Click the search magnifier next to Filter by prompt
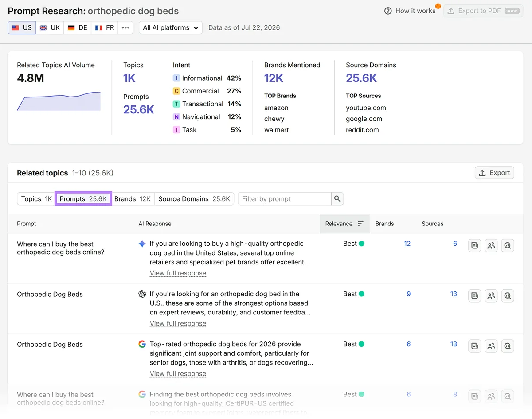532x419 pixels. click(337, 199)
